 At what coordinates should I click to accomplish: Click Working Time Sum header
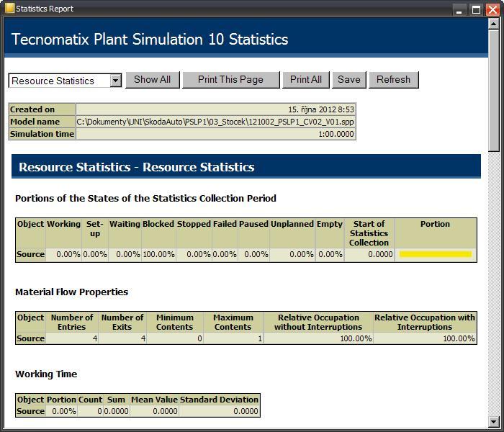pos(116,400)
